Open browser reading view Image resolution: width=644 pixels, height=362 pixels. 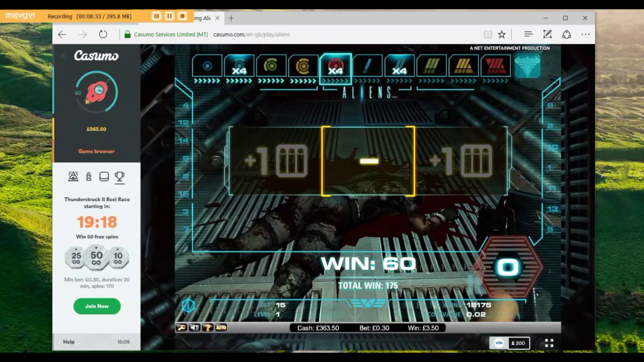click(x=488, y=34)
